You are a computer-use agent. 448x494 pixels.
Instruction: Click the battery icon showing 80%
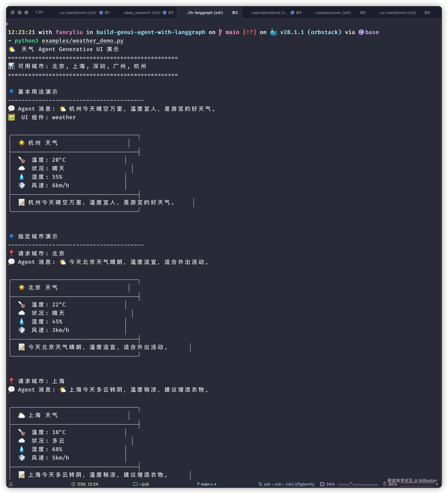[385, 484]
